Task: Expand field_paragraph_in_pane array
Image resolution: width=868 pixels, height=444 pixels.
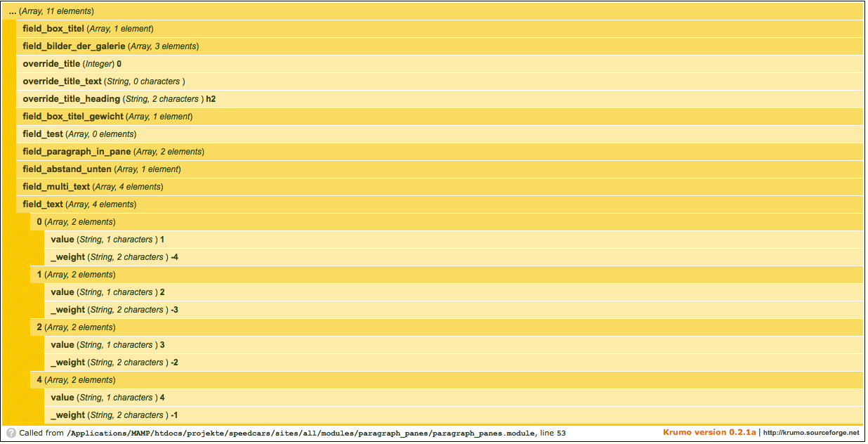Action: click(440, 152)
